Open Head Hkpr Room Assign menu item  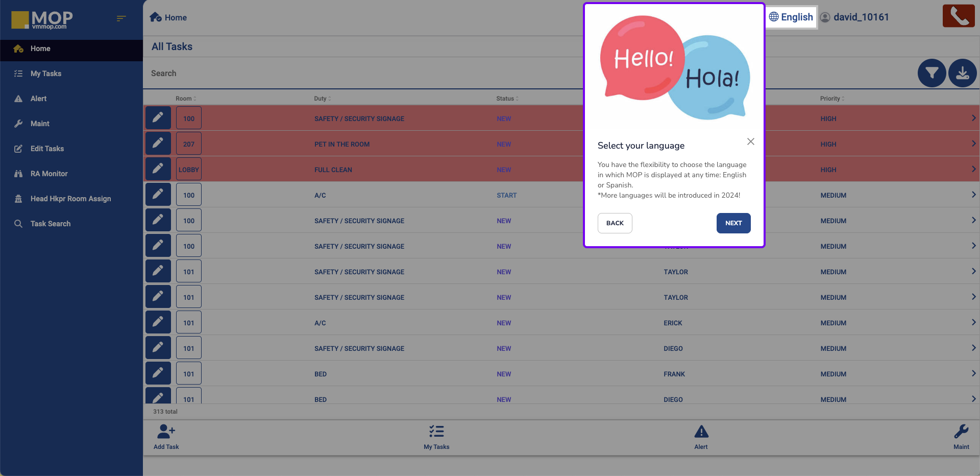pyautogui.click(x=70, y=199)
